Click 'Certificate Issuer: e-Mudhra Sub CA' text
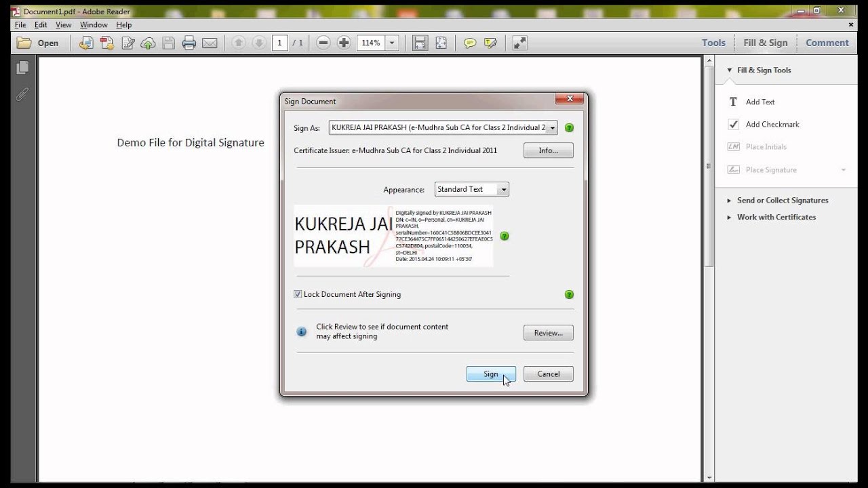 click(395, 150)
